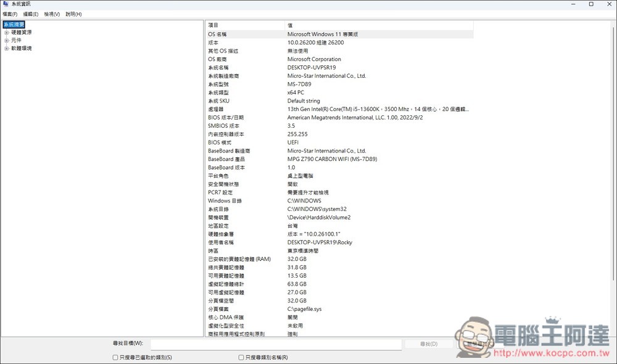The height and width of the screenshot is (364, 617).
Task: Click the 尋找目標 search input field
Action: tap(276, 344)
